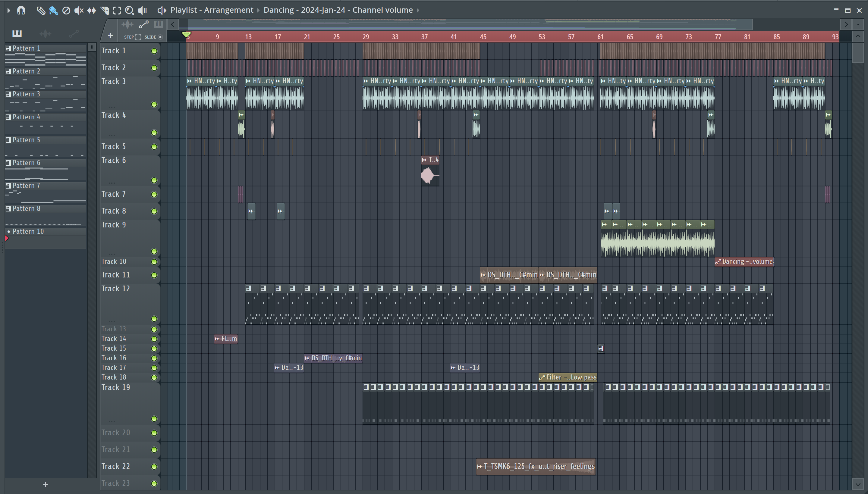Jump to bar 45 on the timeline ruler

483,37
